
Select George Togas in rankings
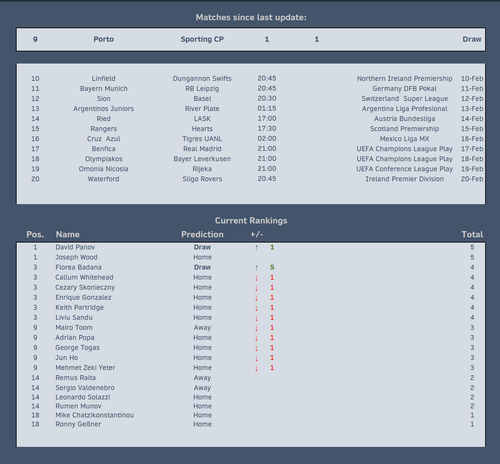tap(77, 348)
